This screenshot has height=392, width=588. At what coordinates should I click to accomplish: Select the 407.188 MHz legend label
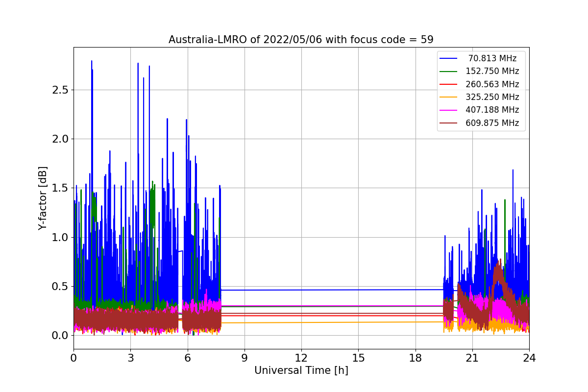492,110
